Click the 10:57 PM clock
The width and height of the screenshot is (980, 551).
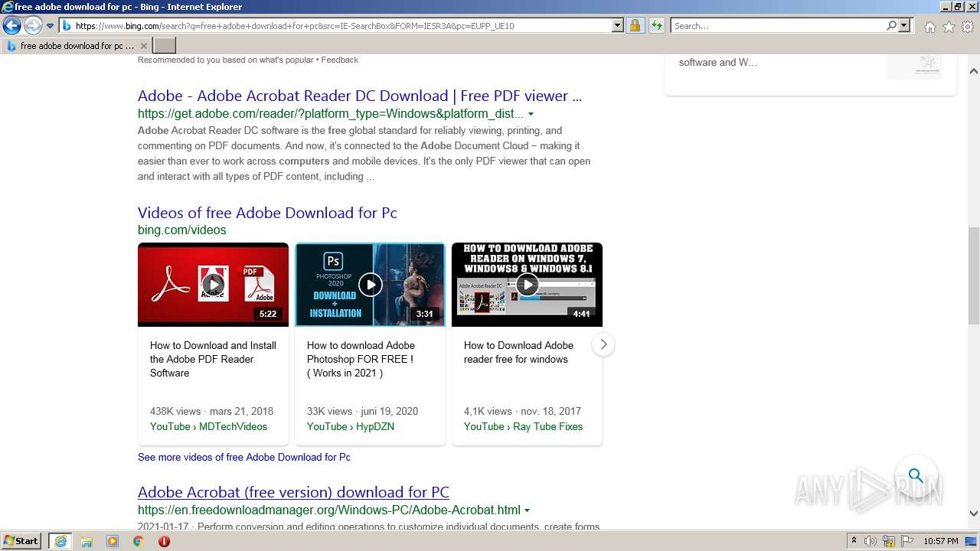[941, 541]
